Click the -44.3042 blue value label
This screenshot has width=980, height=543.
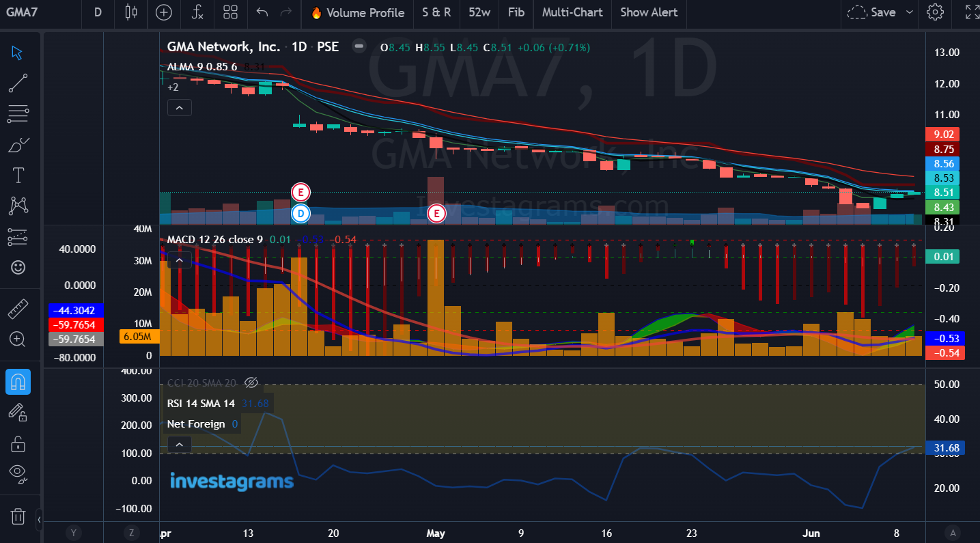(x=76, y=309)
